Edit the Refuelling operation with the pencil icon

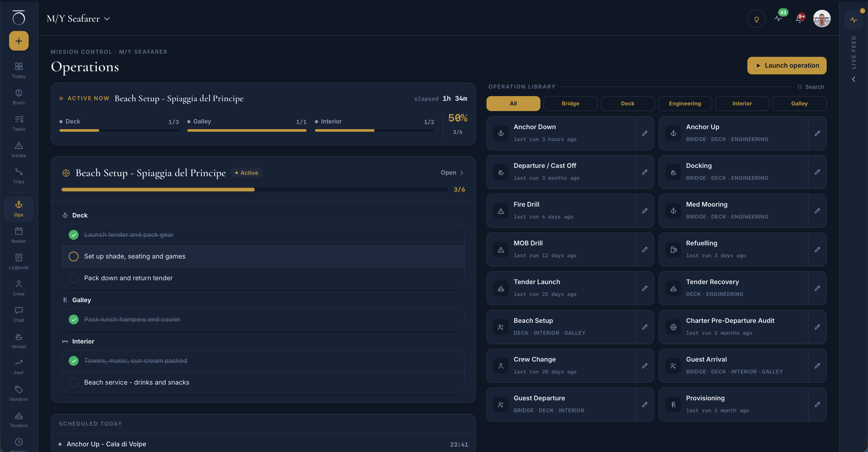point(817,250)
